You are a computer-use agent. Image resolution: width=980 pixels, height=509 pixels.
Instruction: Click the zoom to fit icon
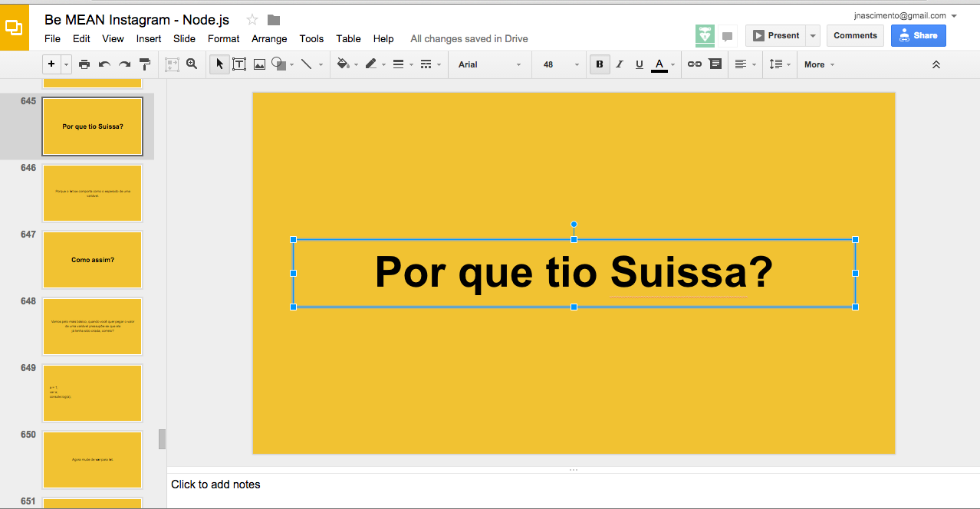tap(172, 64)
